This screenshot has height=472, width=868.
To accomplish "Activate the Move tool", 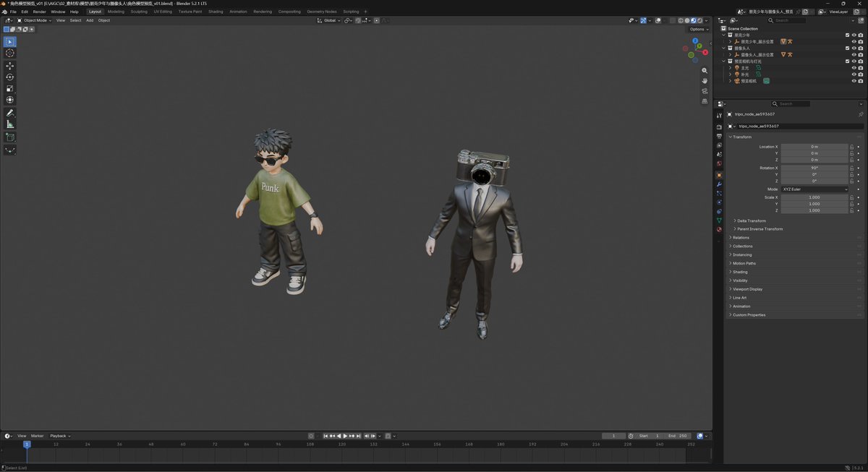I will coord(10,66).
